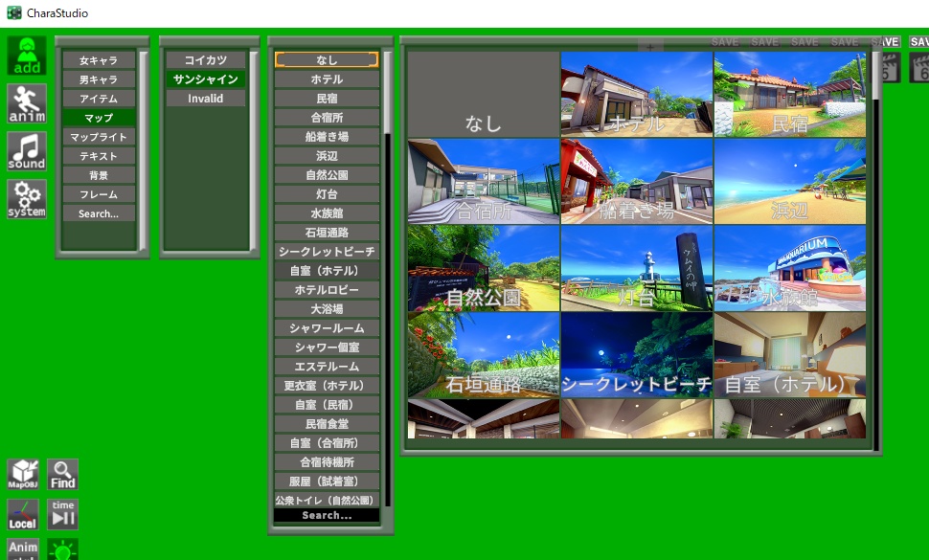Select the sound panel icon
Screen dimensions: 929x560
tap(26, 150)
